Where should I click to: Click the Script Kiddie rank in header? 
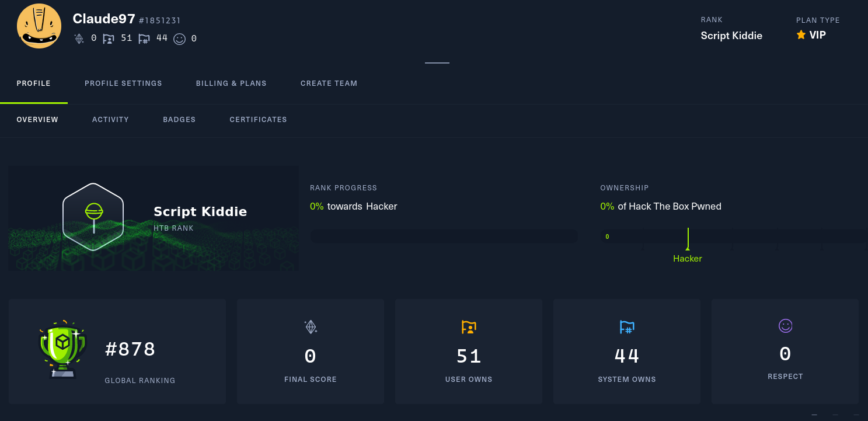click(x=731, y=36)
